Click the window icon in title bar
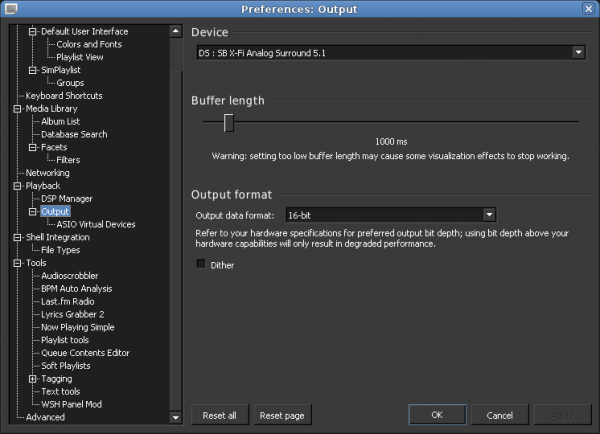The height and width of the screenshot is (434, 600). click(11, 8)
